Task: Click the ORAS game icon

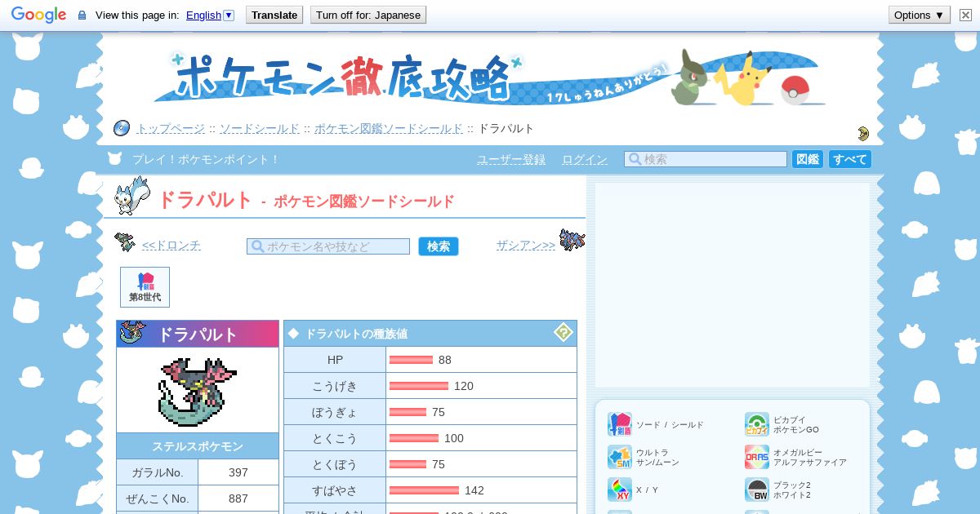Action: (757, 457)
